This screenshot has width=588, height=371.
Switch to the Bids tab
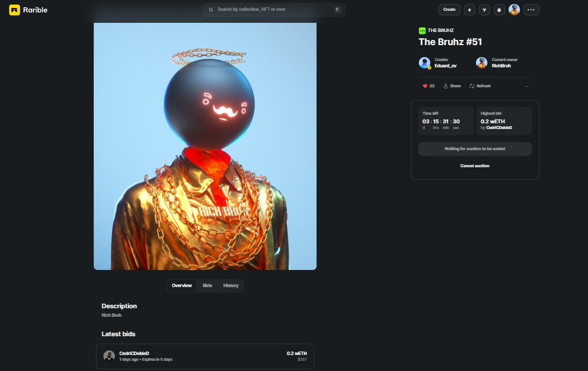pyautogui.click(x=207, y=285)
